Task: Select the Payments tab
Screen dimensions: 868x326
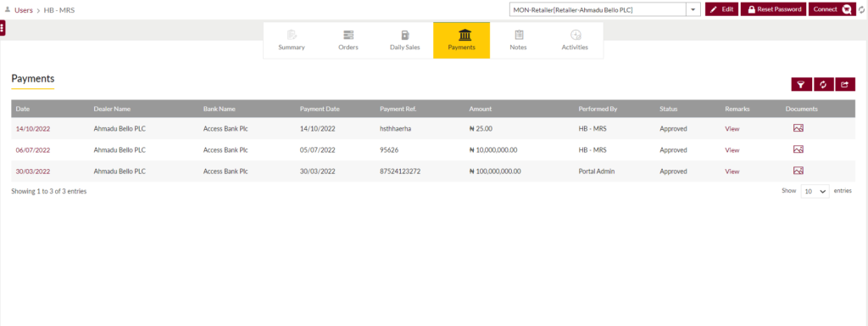Action: 462,41
